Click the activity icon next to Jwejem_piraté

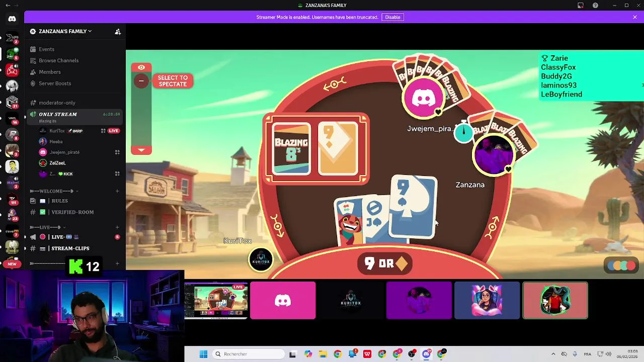(x=117, y=152)
